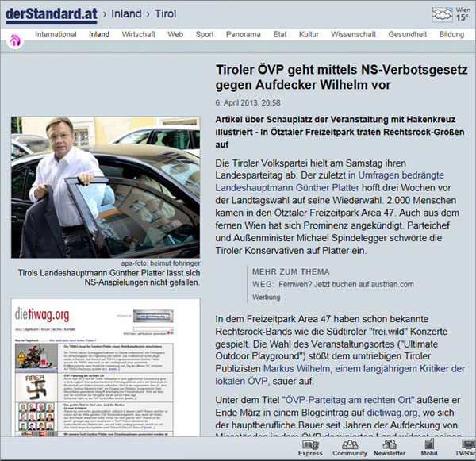476x461 pixels.
Task: Open the dietiwag.org link in article text
Action: pos(392,413)
